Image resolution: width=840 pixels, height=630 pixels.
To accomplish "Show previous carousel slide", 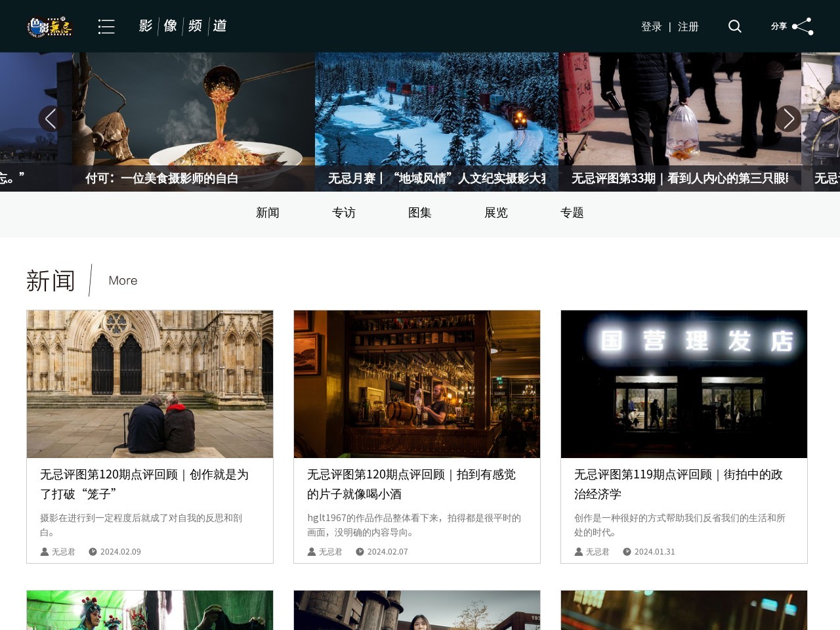I will (51, 119).
